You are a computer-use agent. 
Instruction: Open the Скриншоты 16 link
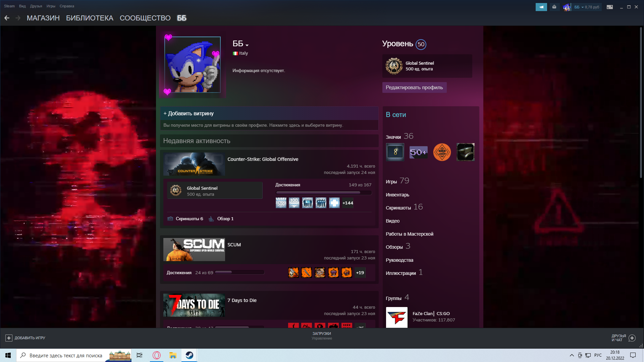404,207
